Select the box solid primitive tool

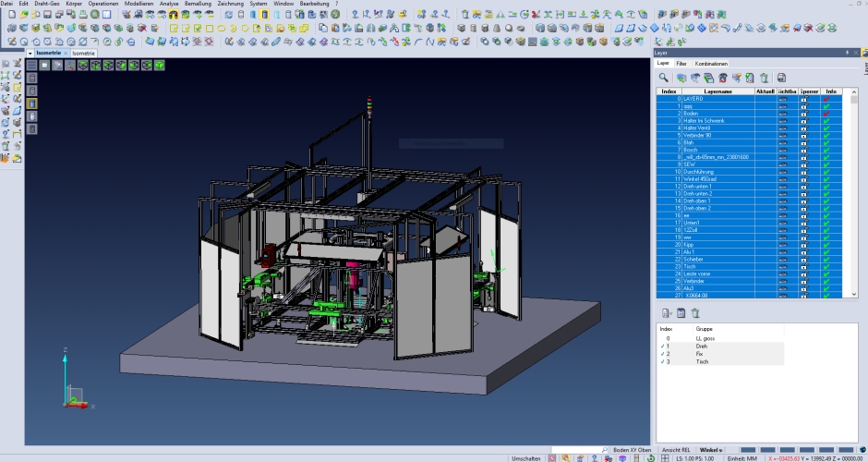[x=461, y=28]
